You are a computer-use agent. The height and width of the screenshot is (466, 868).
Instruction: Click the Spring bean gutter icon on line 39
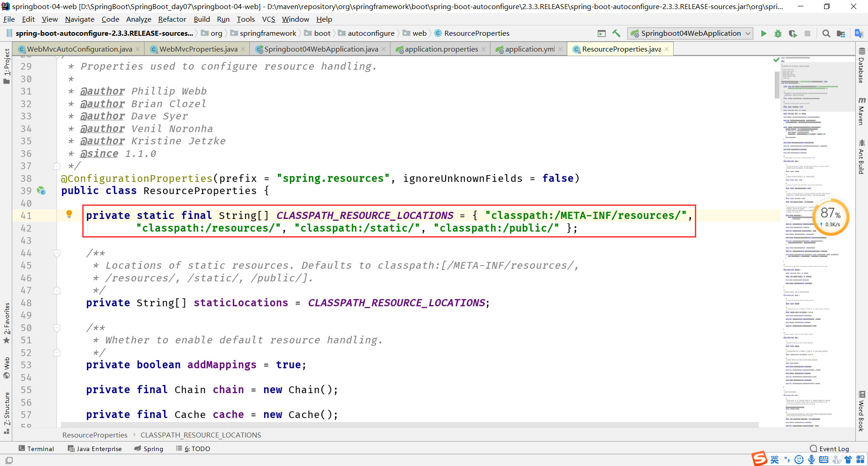41,191
